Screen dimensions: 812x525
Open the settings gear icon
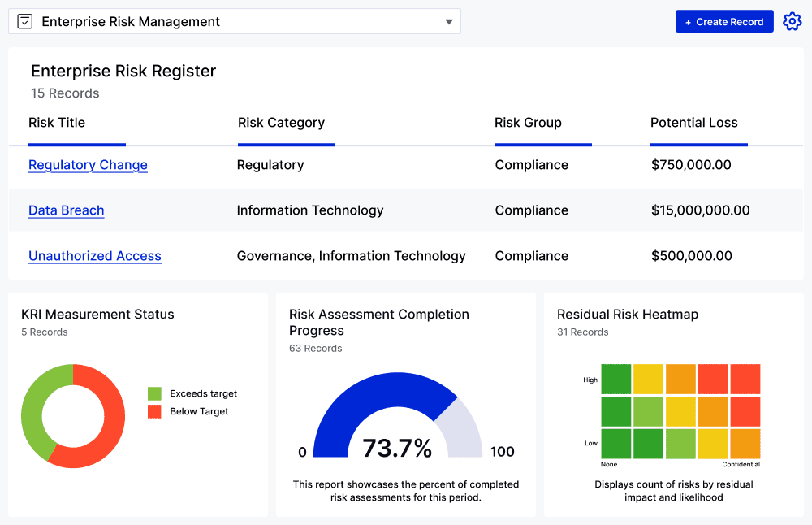[x=792, y=22]
